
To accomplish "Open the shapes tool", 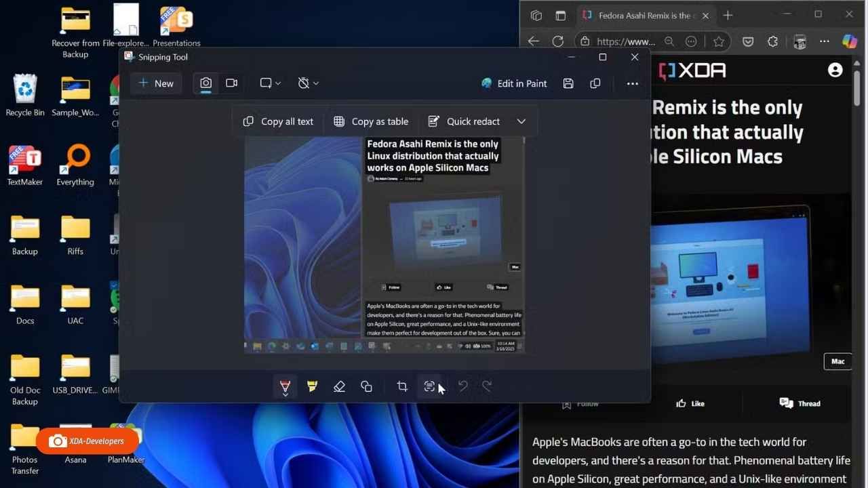I will coord(366,386).
